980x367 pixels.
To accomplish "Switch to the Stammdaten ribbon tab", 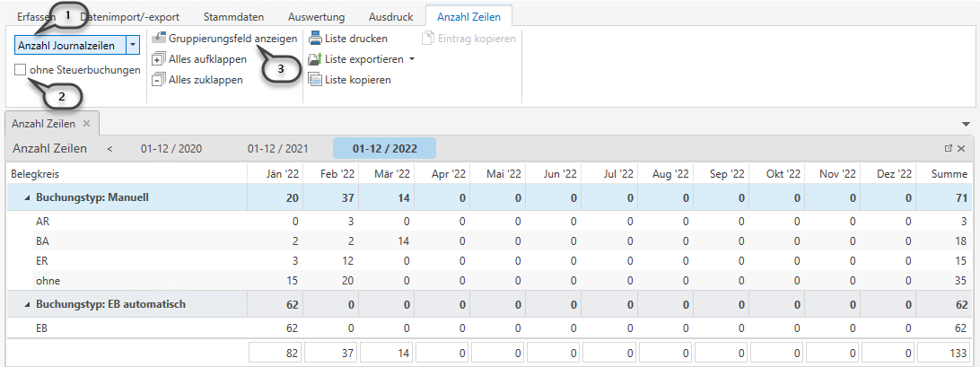I will 232,17.
